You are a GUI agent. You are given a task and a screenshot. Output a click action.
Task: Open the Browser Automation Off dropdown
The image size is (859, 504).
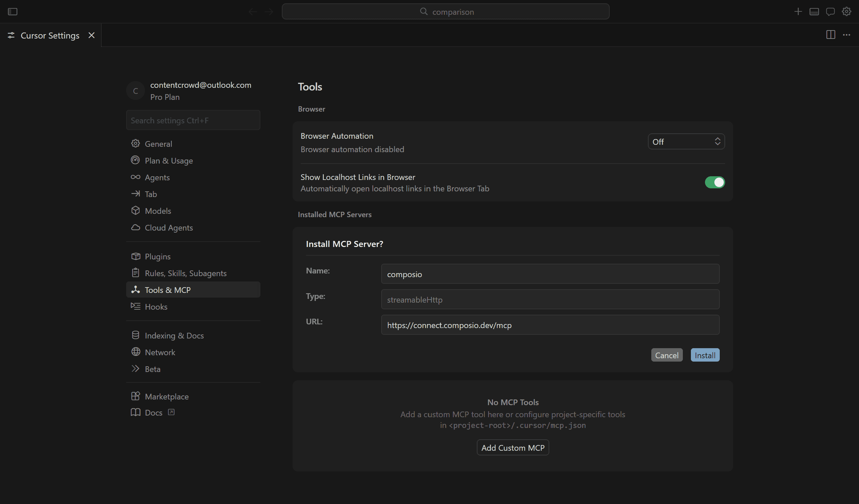[x=686, y=142]
